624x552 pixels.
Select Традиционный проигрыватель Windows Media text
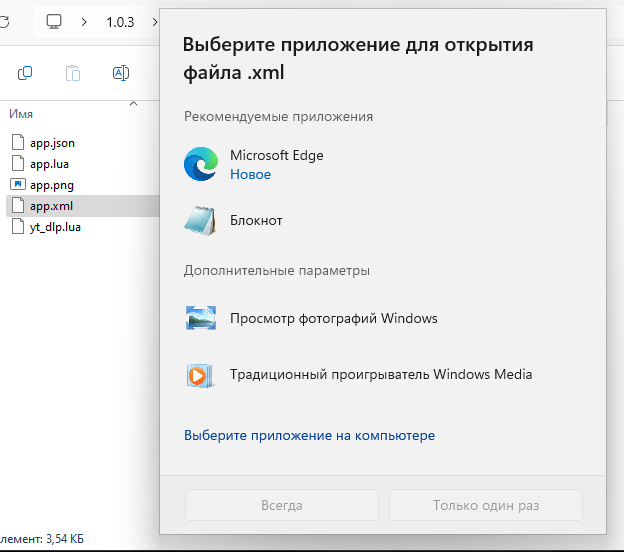[x=381, y=375]
